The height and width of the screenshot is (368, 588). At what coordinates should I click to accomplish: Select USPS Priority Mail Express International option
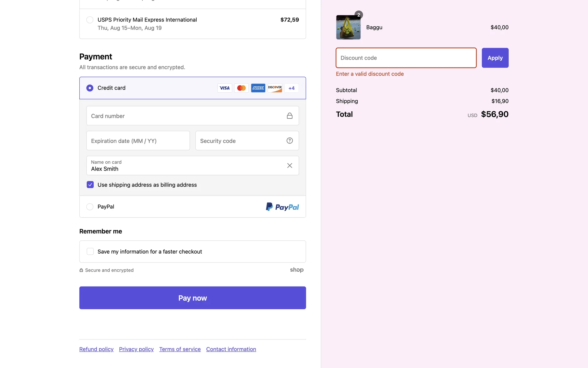tap(90, 20)
